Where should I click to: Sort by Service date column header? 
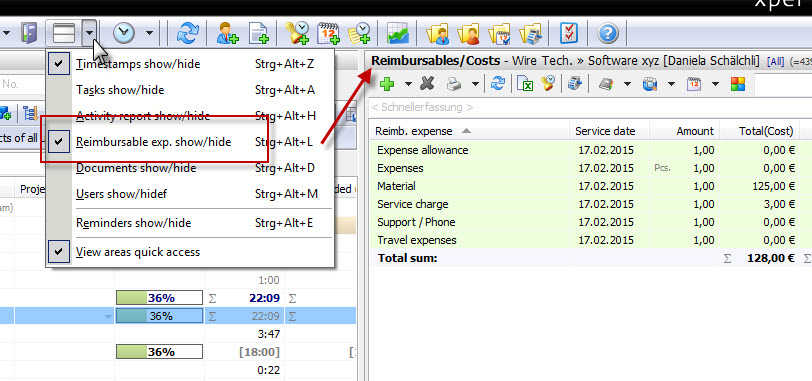click(610, 131)
